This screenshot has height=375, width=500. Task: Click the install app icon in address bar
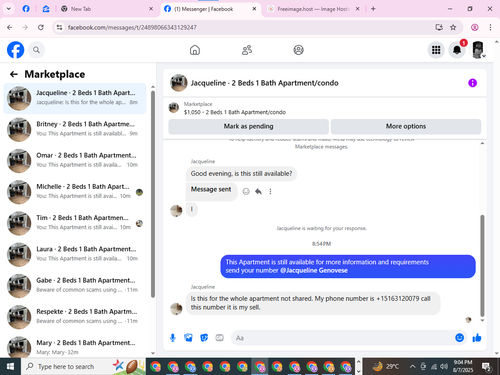(x=439, y=27)
